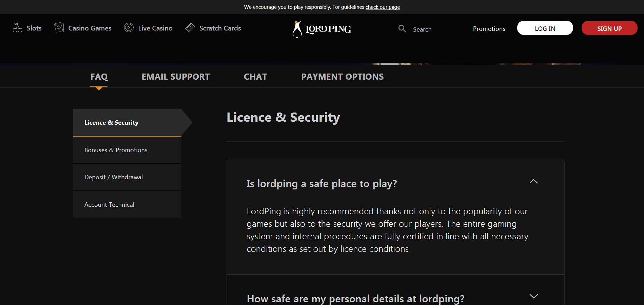Click the 'How safe are my personal details at lordping?' question
This screenshot has height=305, width=644.
(x=355, y=299)
